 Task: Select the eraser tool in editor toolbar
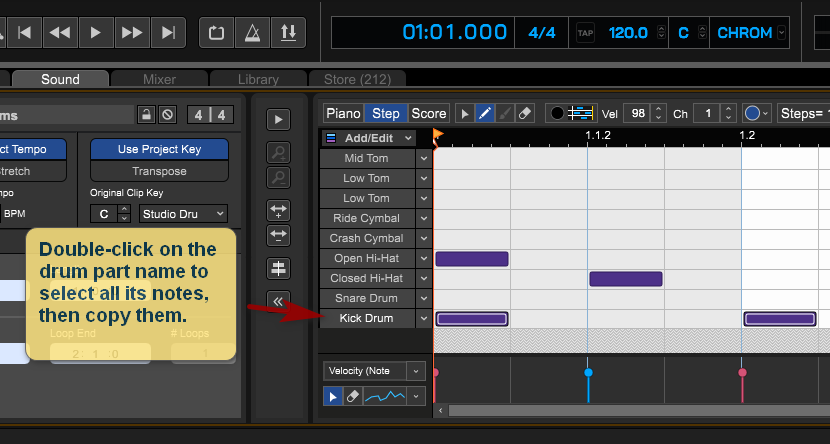[524, 113]
